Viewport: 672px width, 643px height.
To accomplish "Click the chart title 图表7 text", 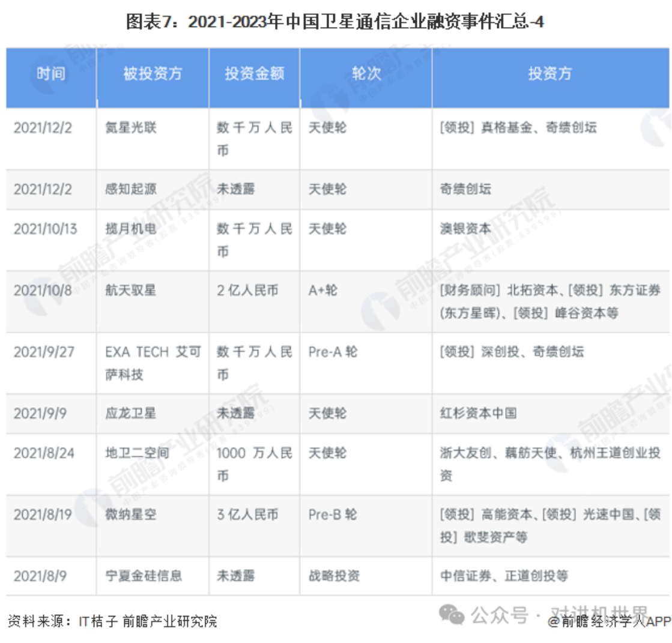I will (335, 22).
